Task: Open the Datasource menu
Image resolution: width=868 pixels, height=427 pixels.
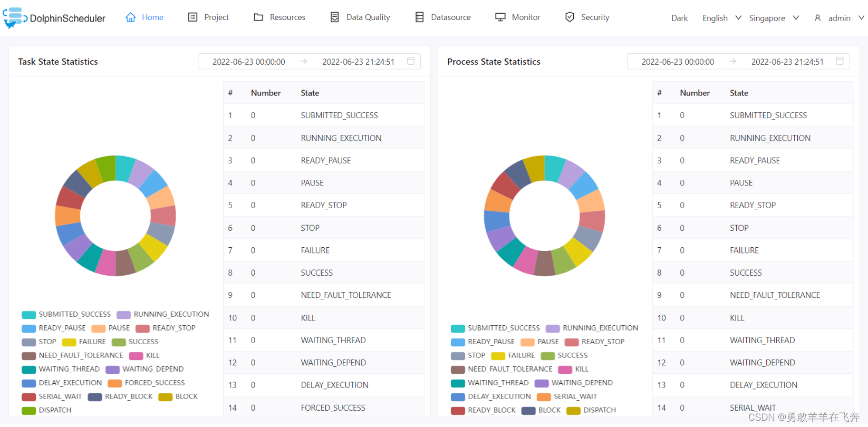Action: pyautogui.click(x=450, y=17)
